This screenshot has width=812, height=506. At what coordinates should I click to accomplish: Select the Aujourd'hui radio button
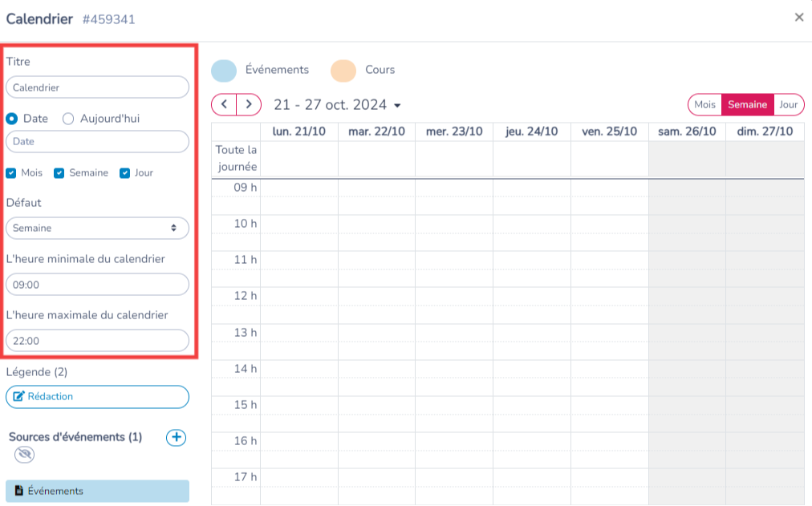[x=68, y=119]
